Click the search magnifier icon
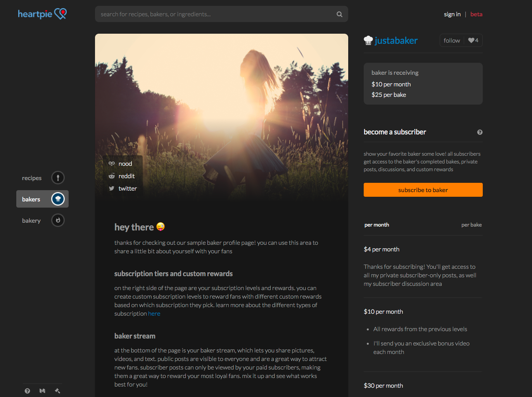Screen dimensions: 532x397 point(339,14)
